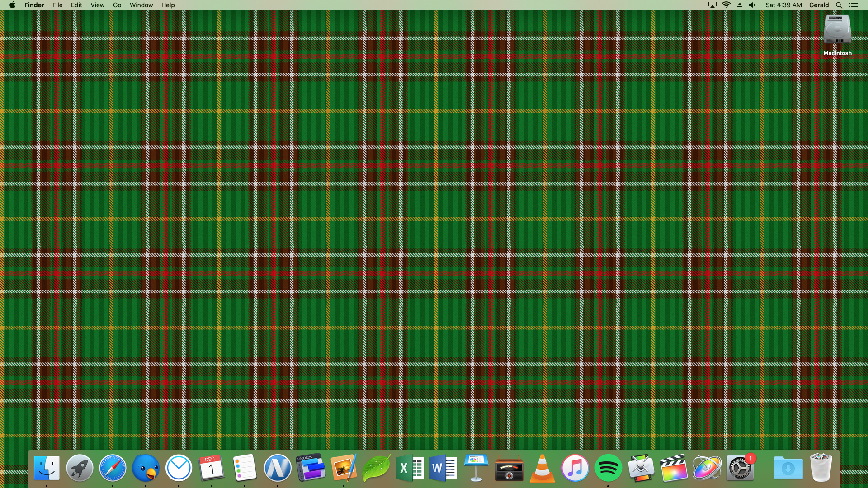This screenshot has height=488, width=868.
Task: Open Coda green leaf app
Action: (376, 468)
